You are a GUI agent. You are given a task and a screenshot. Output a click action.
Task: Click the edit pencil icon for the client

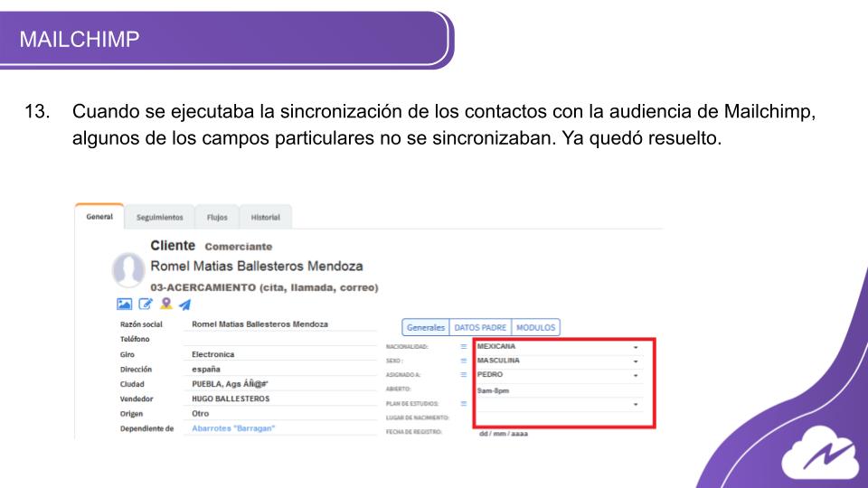pyautogui.click(x=145, y=304)
